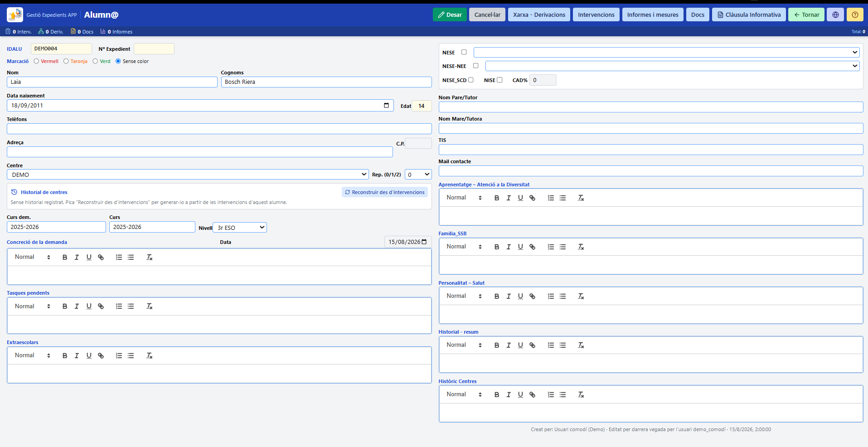Open the NESE dropdown list
Screen dimensions: 868x447
(666, 52)
